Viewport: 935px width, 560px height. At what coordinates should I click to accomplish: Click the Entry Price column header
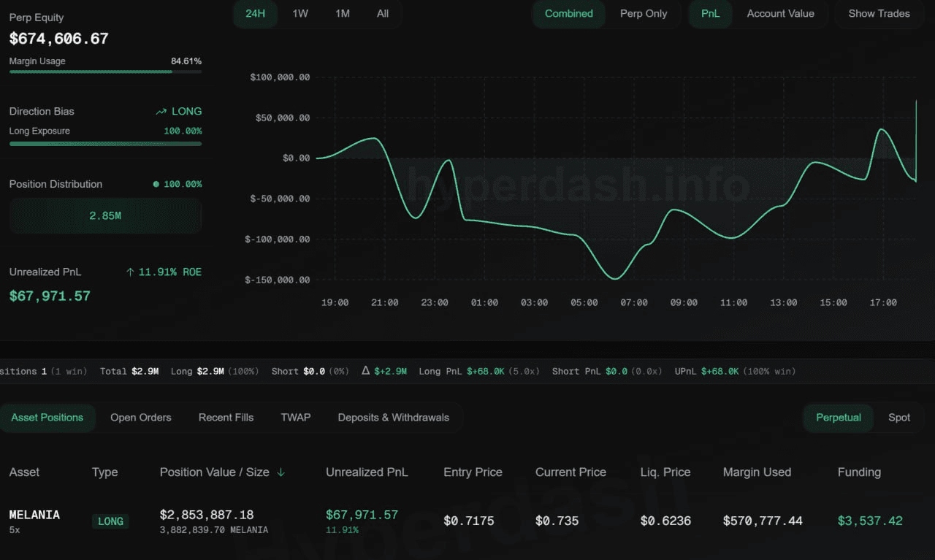pyautogui.click(x=473, y=472)
